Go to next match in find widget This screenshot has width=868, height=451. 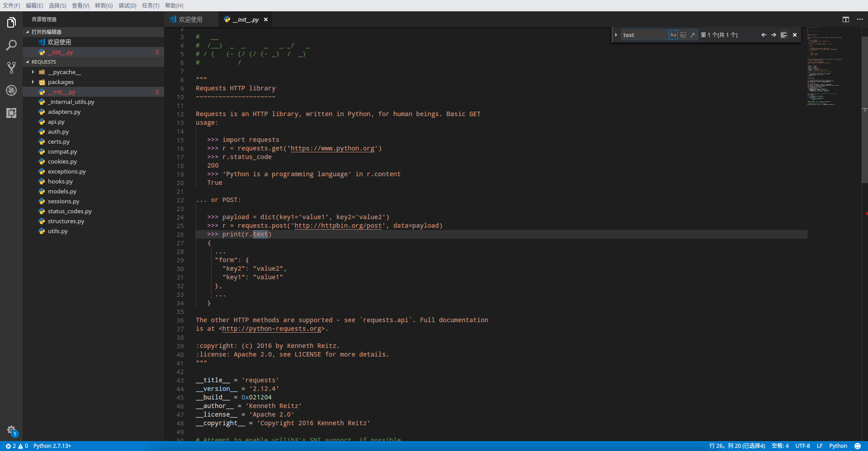tap(774, 35)
